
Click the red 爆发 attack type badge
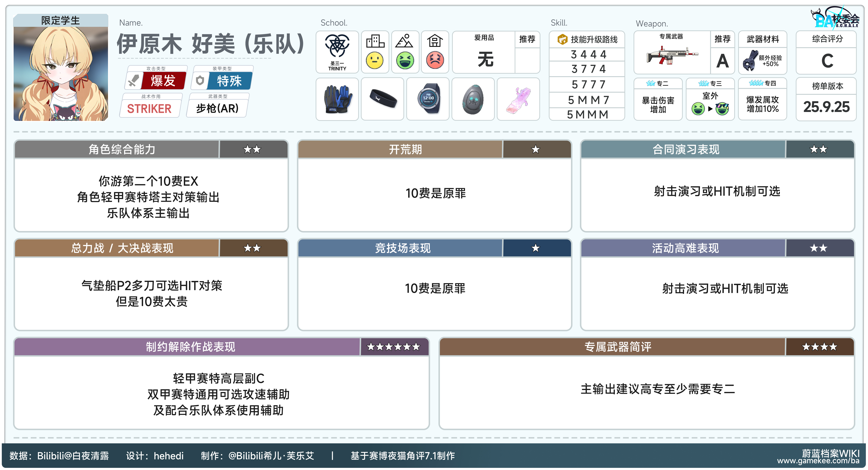tap(163, 81)
